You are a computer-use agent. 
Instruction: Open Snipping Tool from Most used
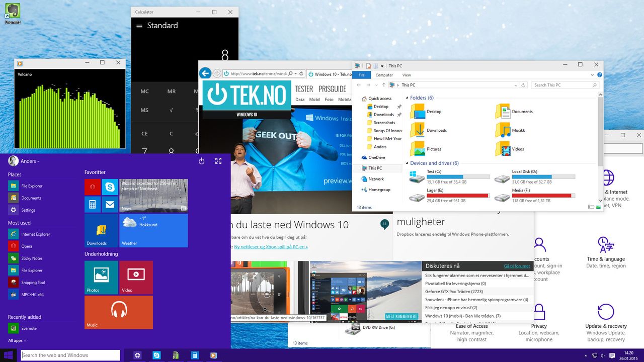point(27,283)
